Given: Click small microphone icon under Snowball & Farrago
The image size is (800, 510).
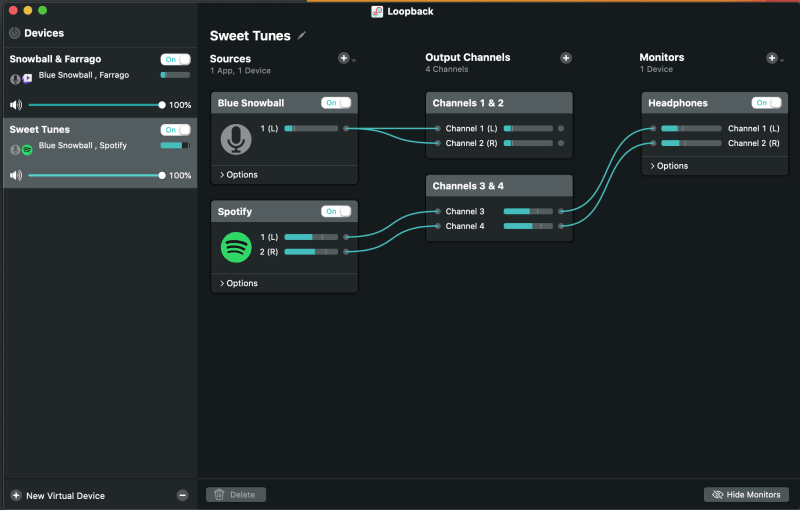Looking at the screenshot, I should tap(15, 79).
